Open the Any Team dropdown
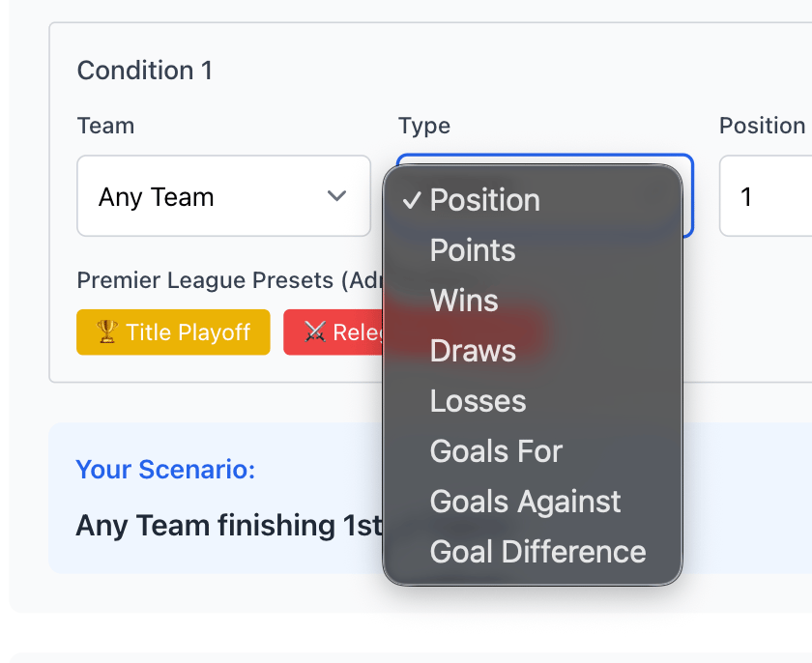 coord(223,196)
